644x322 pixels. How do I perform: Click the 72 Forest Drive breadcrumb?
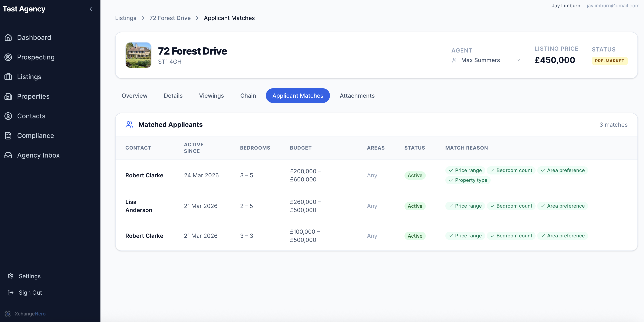point(170,18)
